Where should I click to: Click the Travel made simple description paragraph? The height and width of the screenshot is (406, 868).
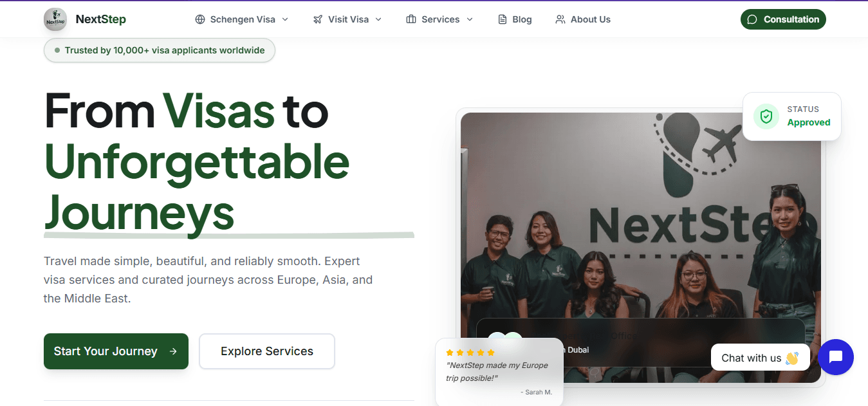(x=208, y=280)
